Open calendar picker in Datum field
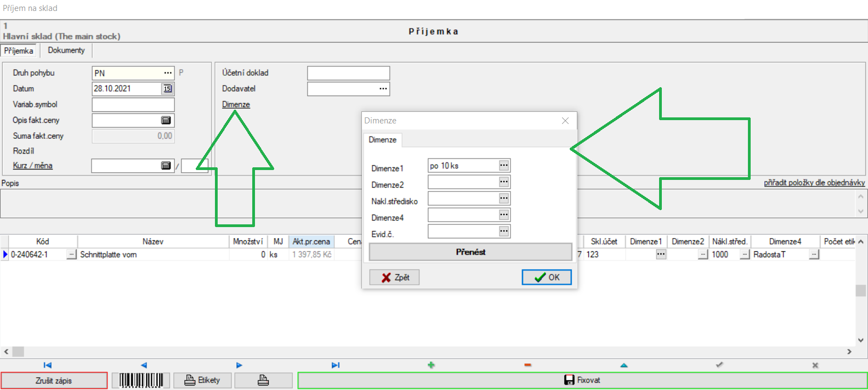868x390 pixels. 167,89
